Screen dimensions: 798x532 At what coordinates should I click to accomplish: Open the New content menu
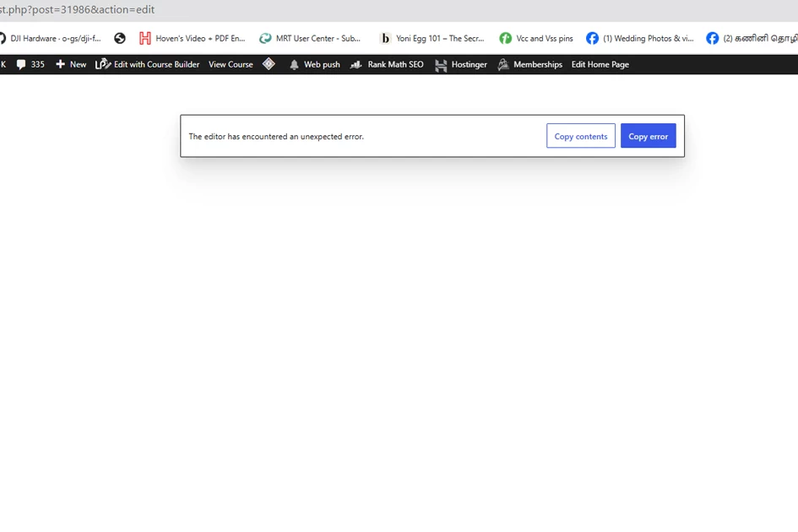[71, 65]
